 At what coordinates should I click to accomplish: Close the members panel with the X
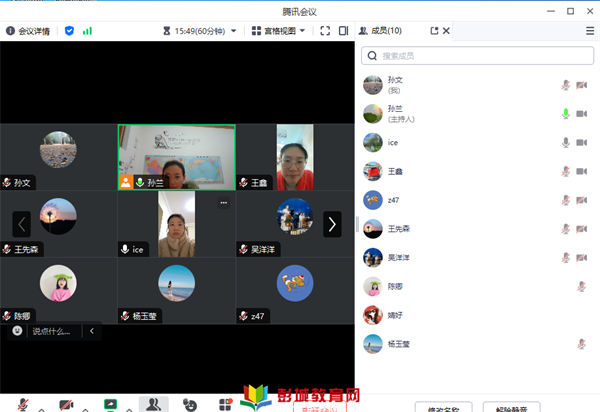(446, 31)
